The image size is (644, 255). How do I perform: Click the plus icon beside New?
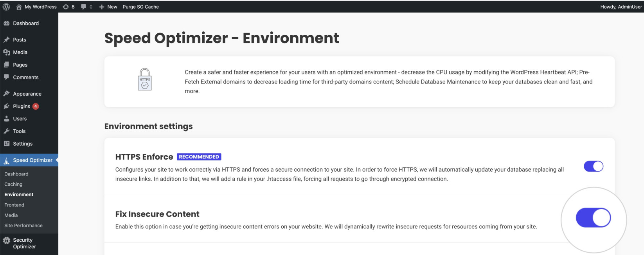pos(102,7)
